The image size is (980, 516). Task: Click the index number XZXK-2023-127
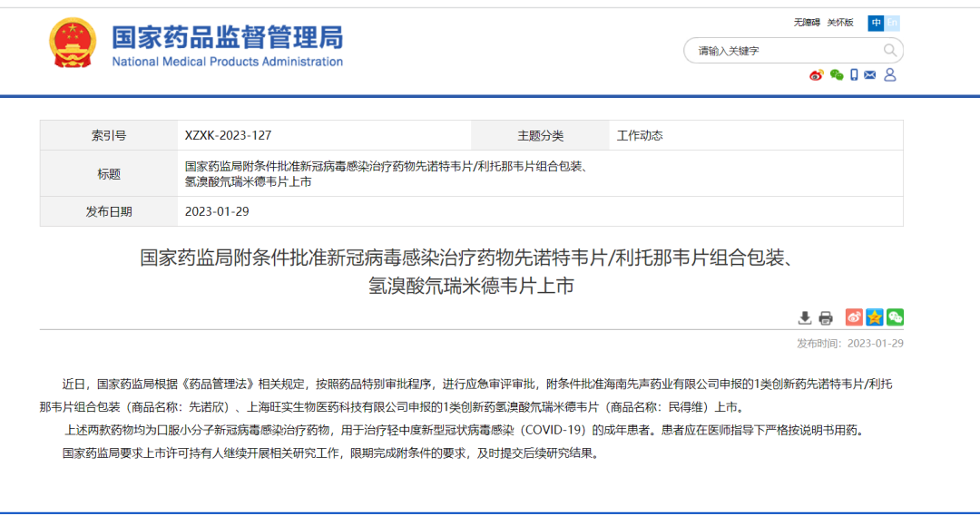228,136
